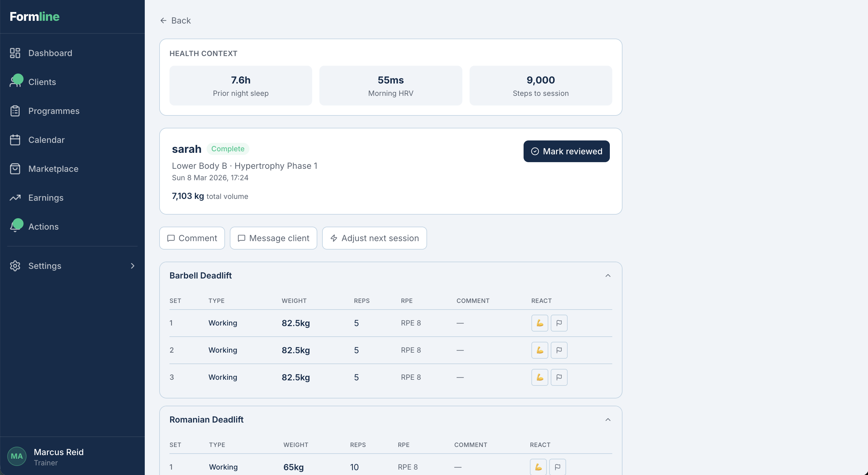Click the Adjust next session button
The image size is (868, 475).
(374, 238)
